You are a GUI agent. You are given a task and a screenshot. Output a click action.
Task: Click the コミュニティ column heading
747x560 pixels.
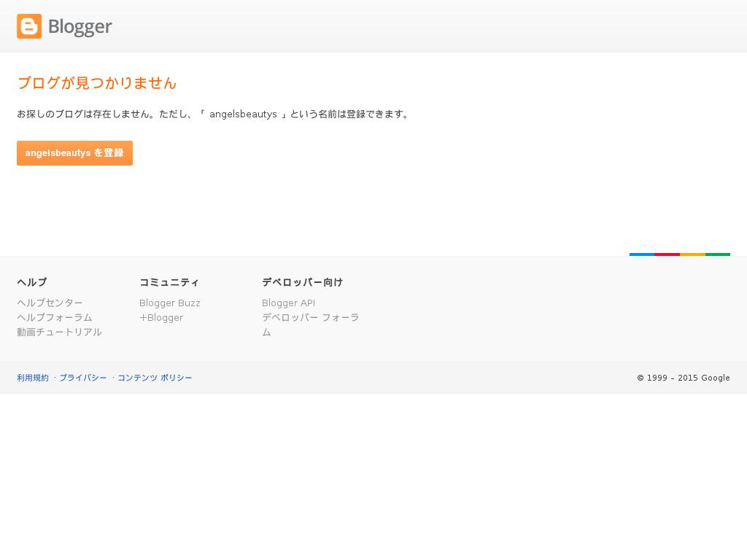coord(169,282)
